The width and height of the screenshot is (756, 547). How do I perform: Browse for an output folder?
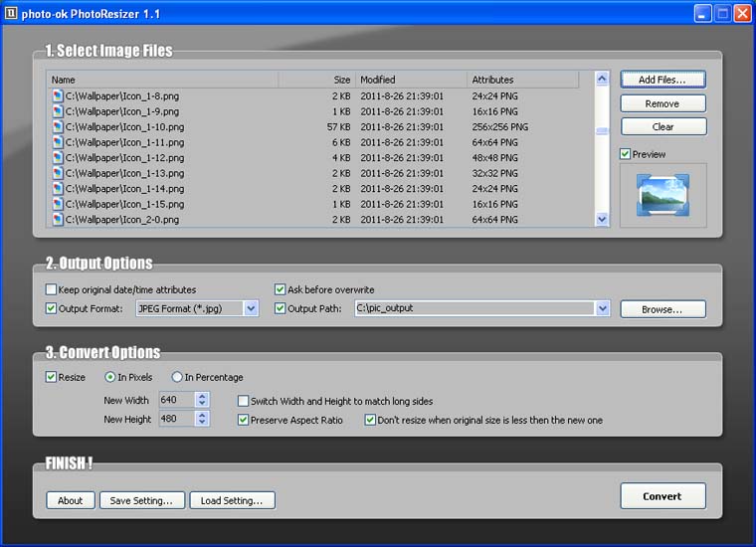(x=662, y=309)
